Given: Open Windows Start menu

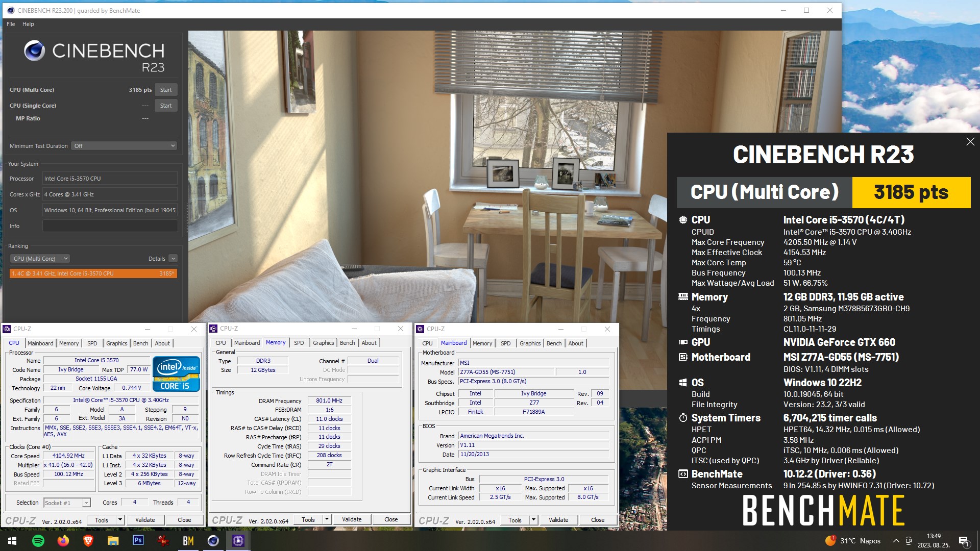Looking at the screenshot, I should pos(12,541).
